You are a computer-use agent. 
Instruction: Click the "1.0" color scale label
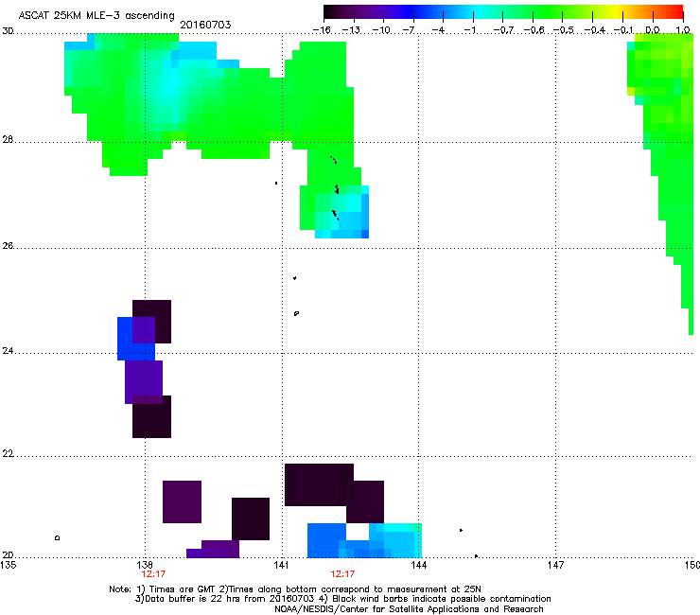pyautogui.click(x=683, y=30)
